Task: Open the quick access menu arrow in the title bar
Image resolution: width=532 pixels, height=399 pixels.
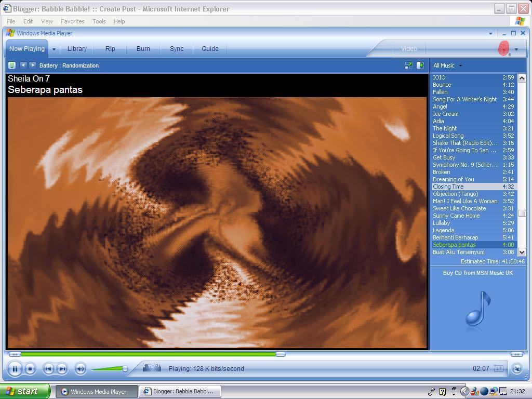Action: pyautogui.click(x=490, y=34)
